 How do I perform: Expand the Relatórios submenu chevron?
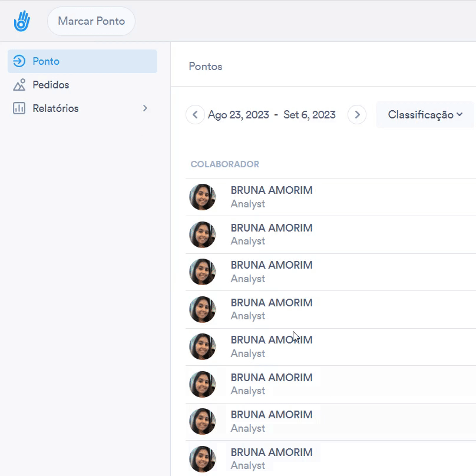pyautogui.click(x=145, y=108)
